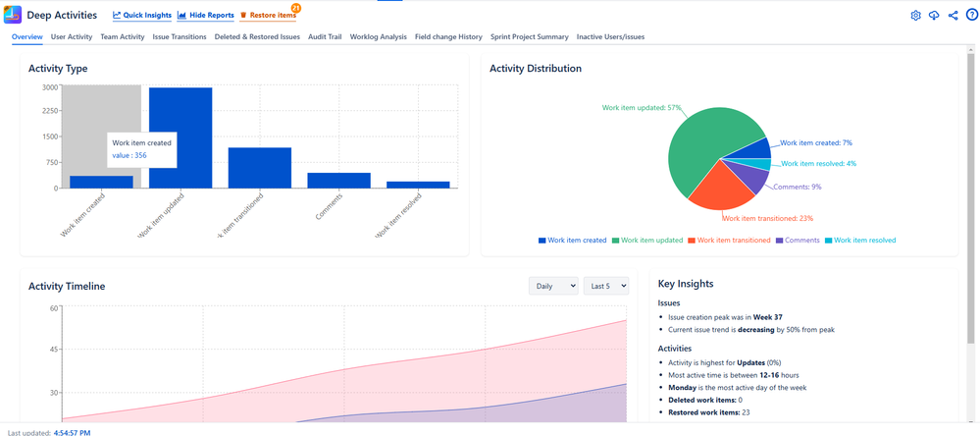
Task: Click the share icon
Action: [954, 16]
